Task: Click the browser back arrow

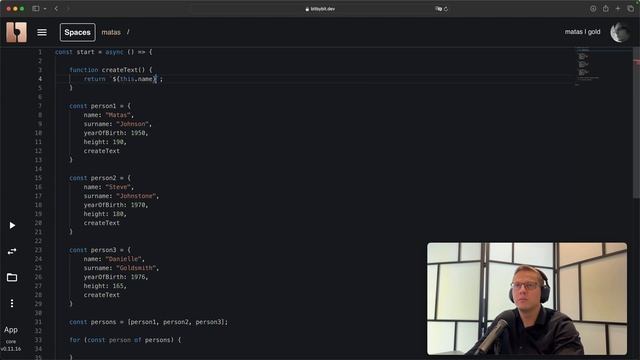Action: coord(56,9)
